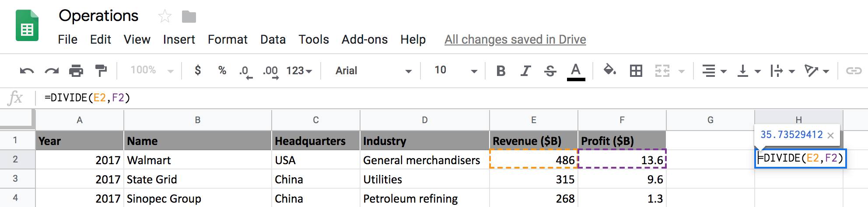Open the Format menu

[x=227, y=39]
